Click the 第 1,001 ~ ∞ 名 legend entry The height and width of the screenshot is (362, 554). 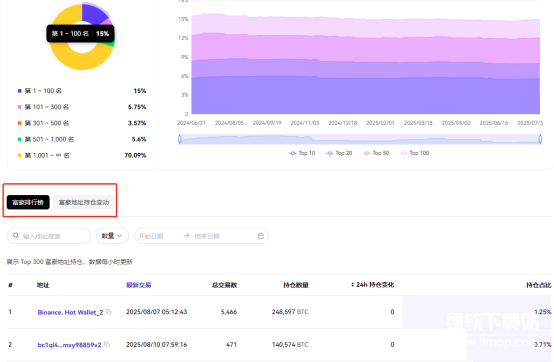click(43, 155)
